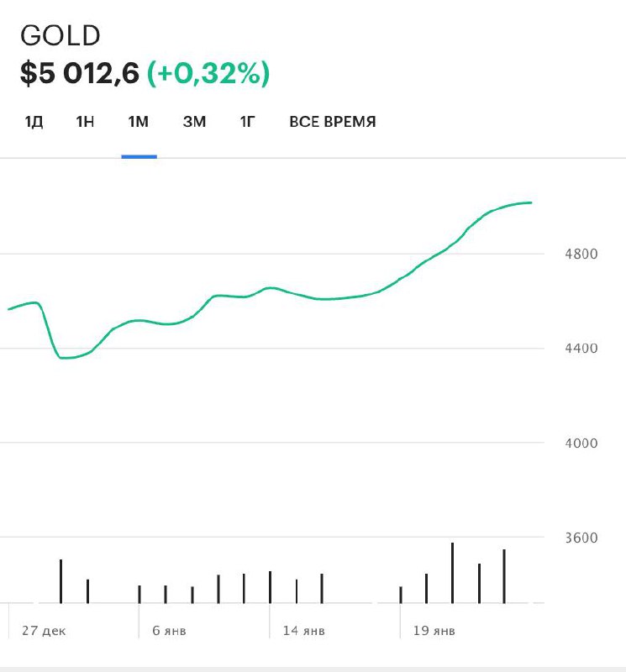Click the rightmost volume bar

[504, 576]
